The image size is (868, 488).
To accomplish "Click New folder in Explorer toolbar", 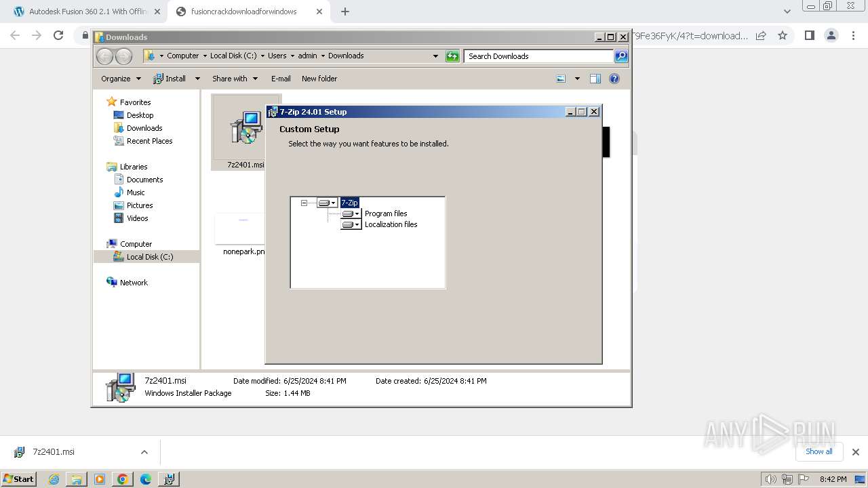I will click(x=319, y=79).
